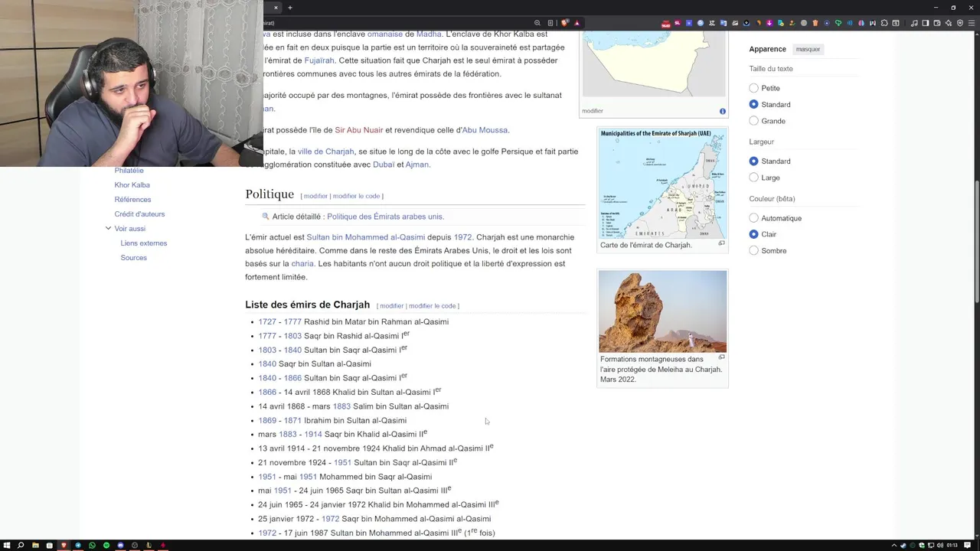
Task: Enlarge the Meleiha formations image icon
Action: click(721, 357)
